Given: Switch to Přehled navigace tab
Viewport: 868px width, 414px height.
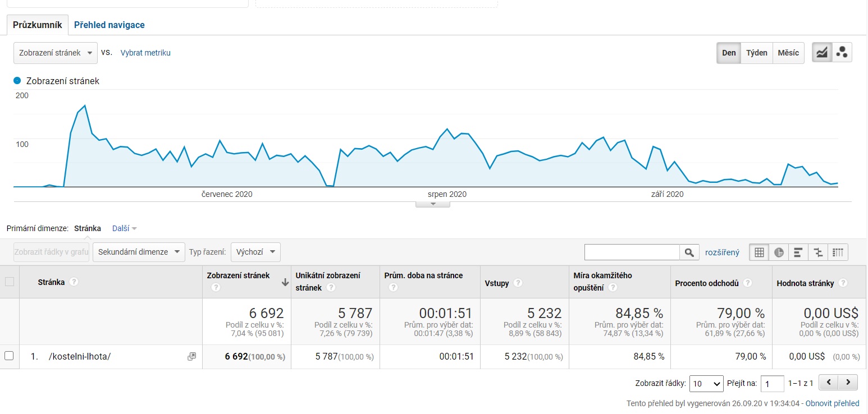Looking at the screenshot, I should pyautogui.click(x=109, y=25).
